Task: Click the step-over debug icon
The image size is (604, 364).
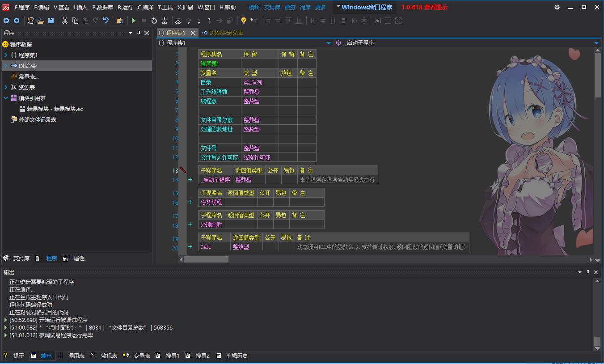Action: pos(189,21)
